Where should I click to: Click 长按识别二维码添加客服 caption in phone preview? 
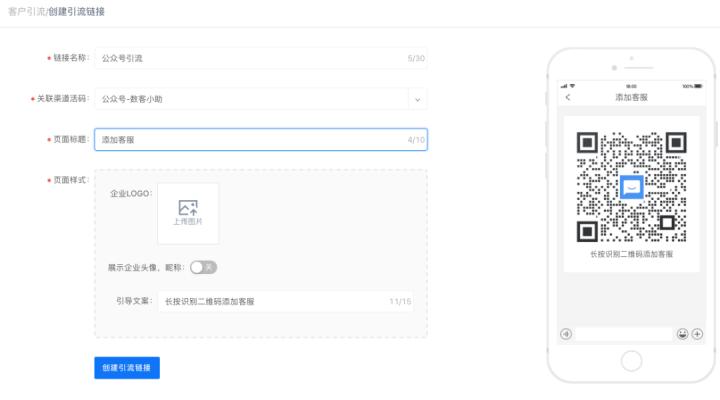coord(631,254)
